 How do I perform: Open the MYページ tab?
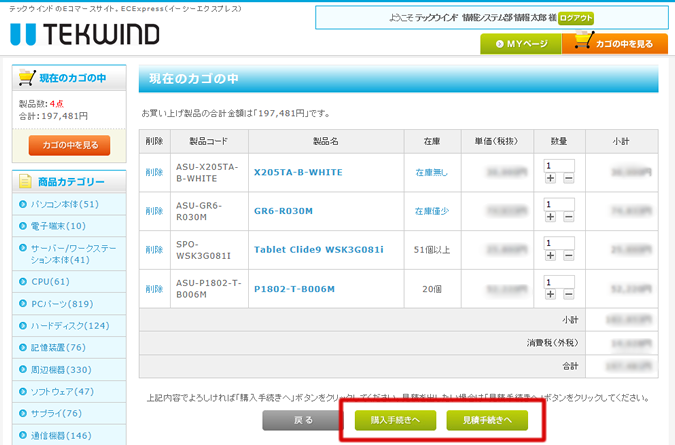pyautogui.click(x=521, y=44)
